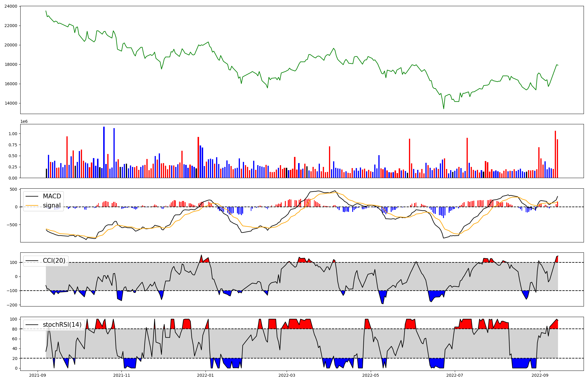This screenshot has height=382, width=588.
Task: Click the CCI(20) legend label
Action: pos(54,261)
